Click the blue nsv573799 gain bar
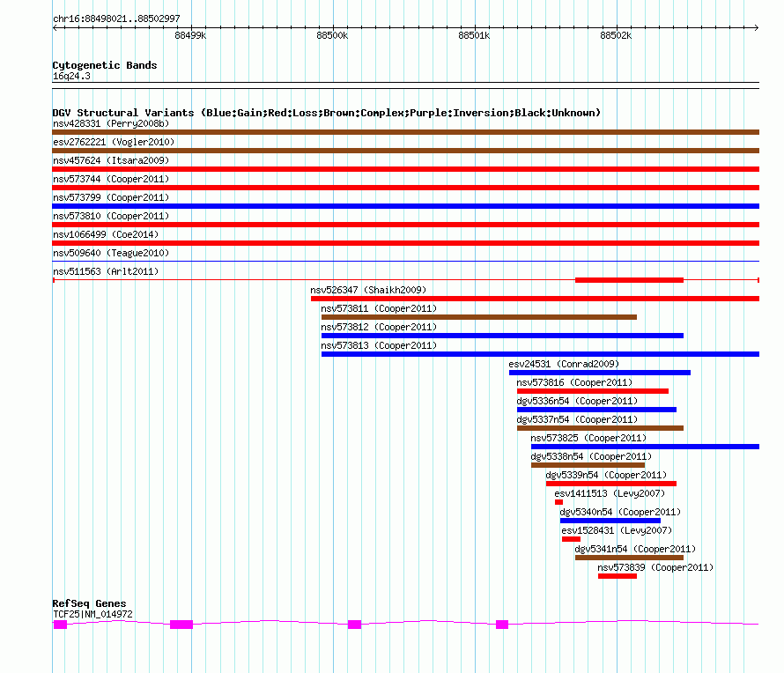This screenshot has height=673, width=784. (405, 206)
